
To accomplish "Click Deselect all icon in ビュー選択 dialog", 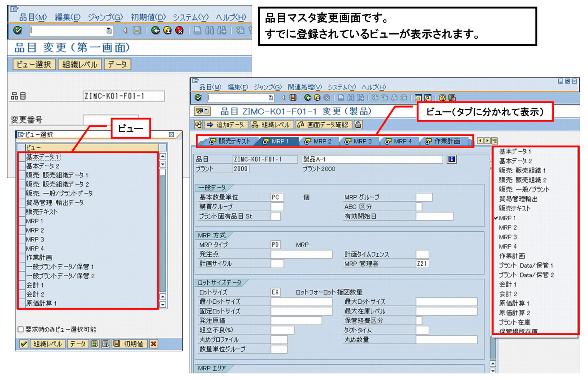I will [106, 344].
